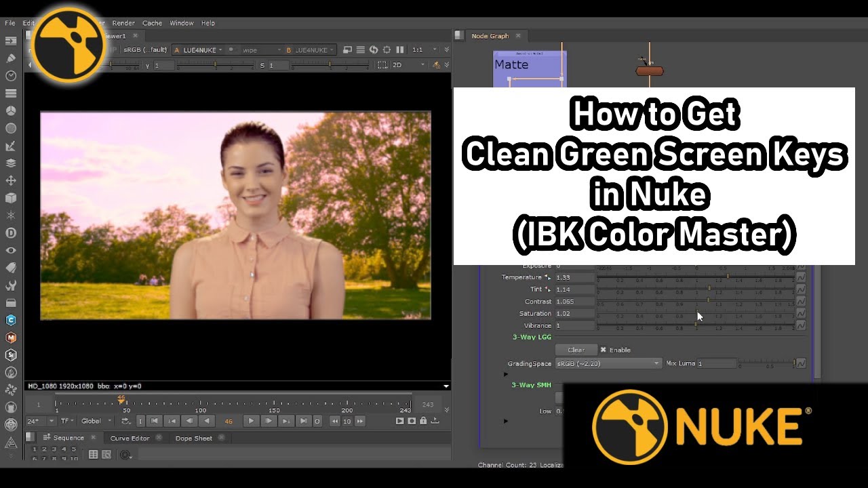Viewport: 868px width, 488px height.
Task: Open the GradingSpace sRGB dropdown
Action: [x=608, y=363]
